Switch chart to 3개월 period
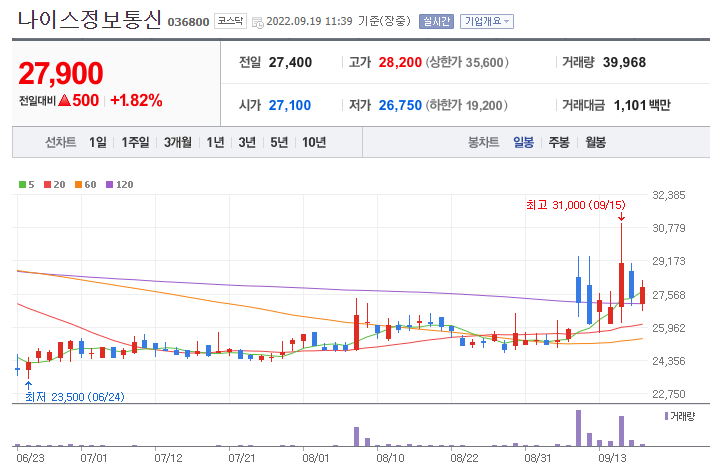Screen dimensions: 710x467 [178, 143]
